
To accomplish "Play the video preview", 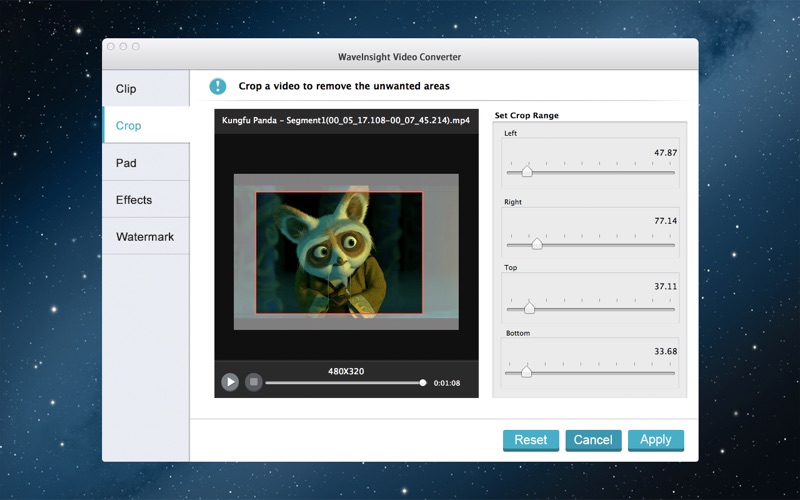I will tap(230, 382).
